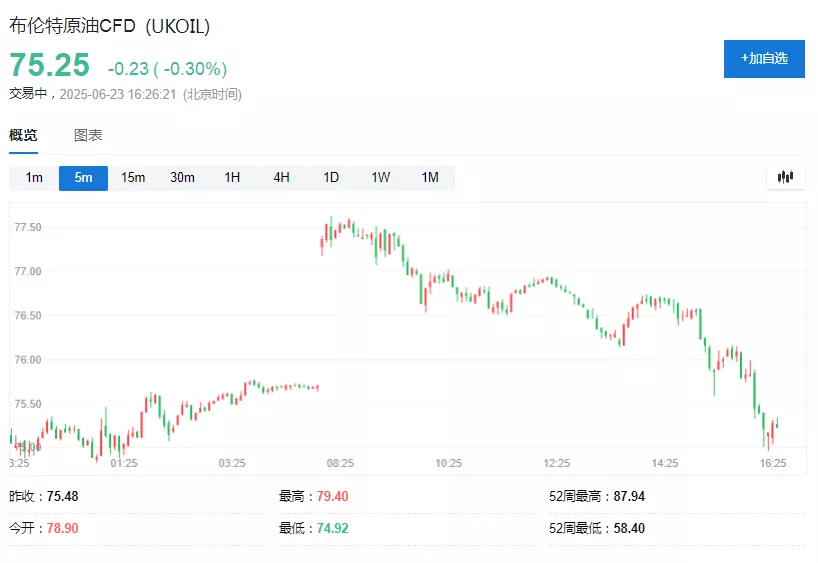Click the 最高 79.40 high value
Viewport: 818px width, 563px height.
pyautogui.click(x=332, y=497)
